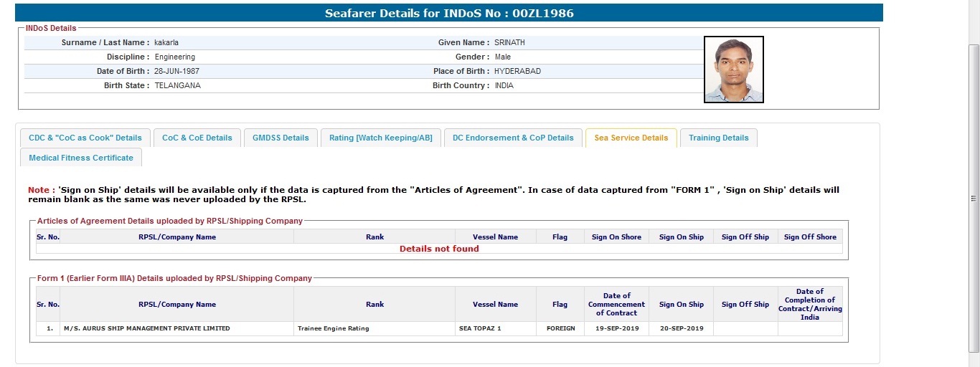
Task: Click the Date of Commencement of Contract header
Action: 616,304
